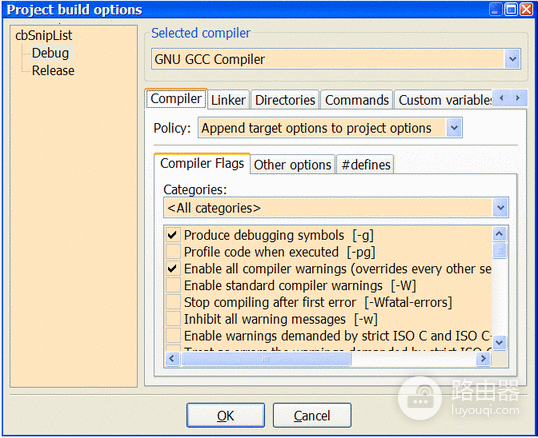Minimize the Project build options window

click(x=495, y=9)
